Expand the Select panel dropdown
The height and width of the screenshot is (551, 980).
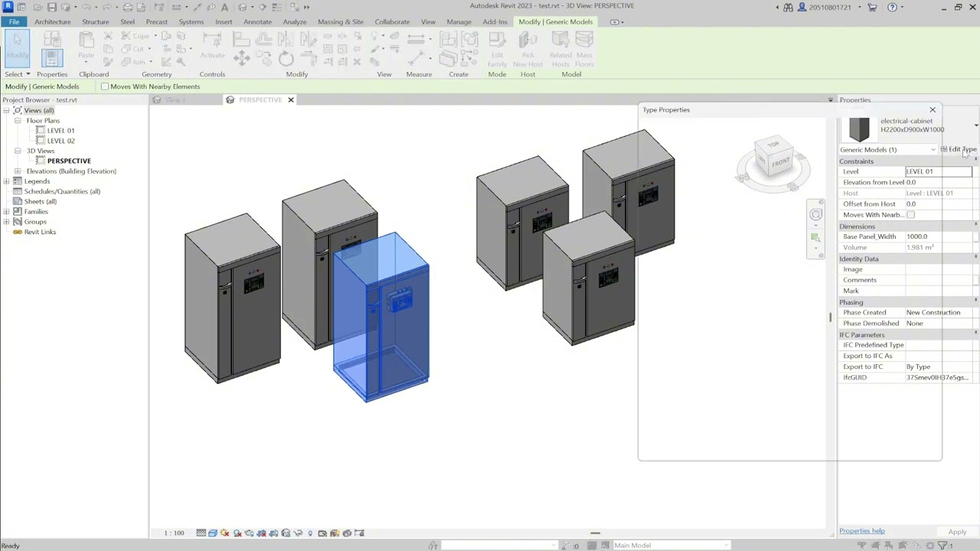(17, 74)
